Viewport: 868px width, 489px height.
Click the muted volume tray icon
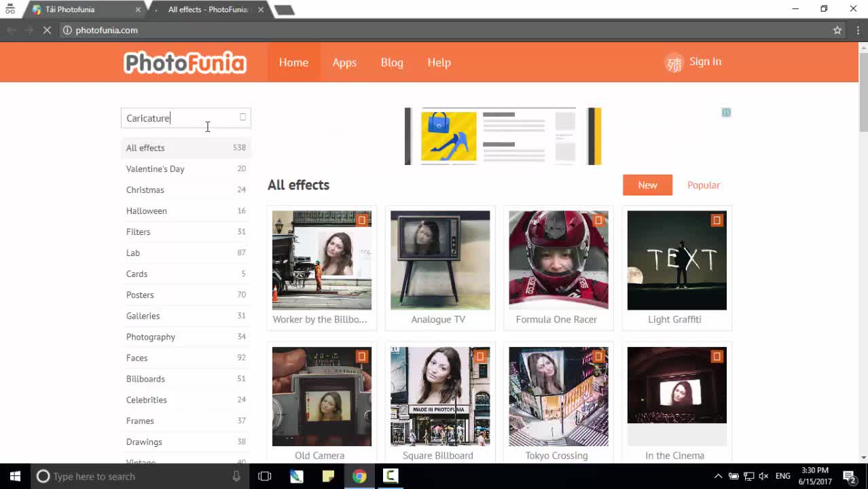coord(763,476)
